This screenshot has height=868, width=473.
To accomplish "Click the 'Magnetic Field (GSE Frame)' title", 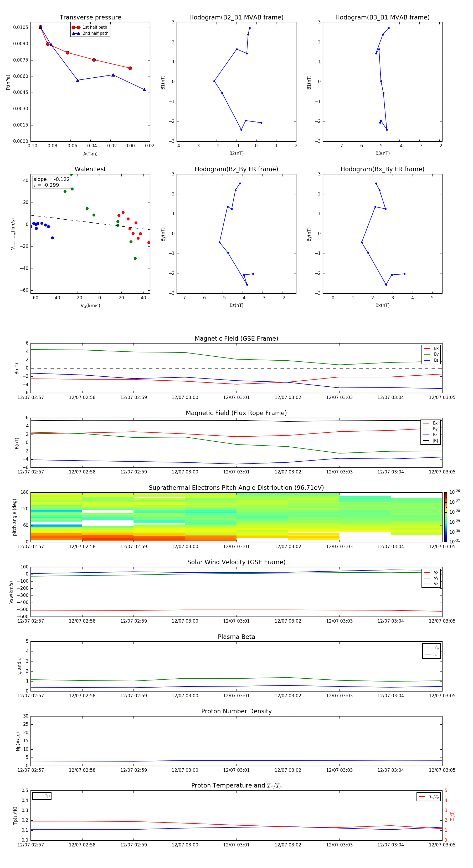I will coord(236,339).
